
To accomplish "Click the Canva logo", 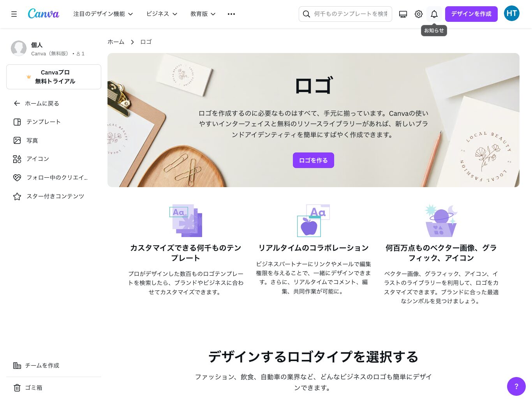I will click(x=44, y=14).
